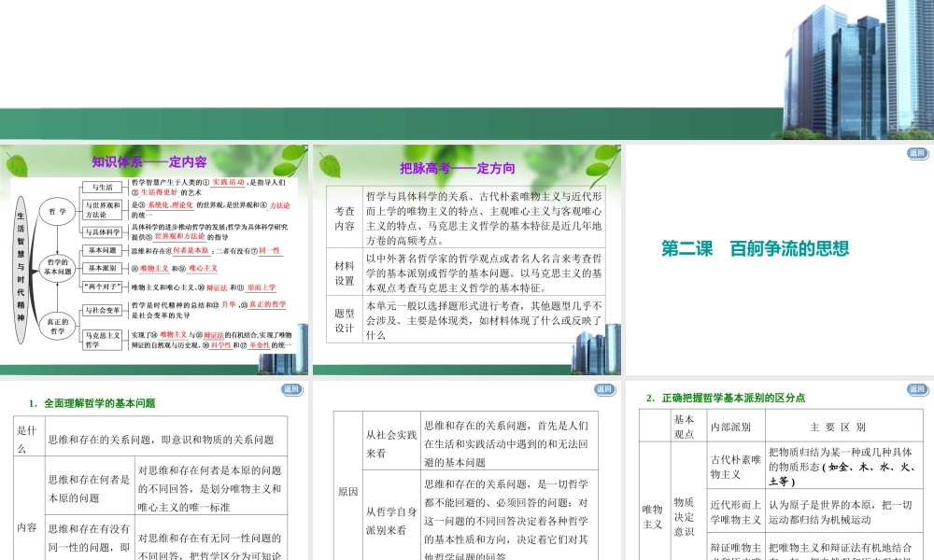Click heading 1. 全面理解哲学的基本问题

[x=92, y=403]
